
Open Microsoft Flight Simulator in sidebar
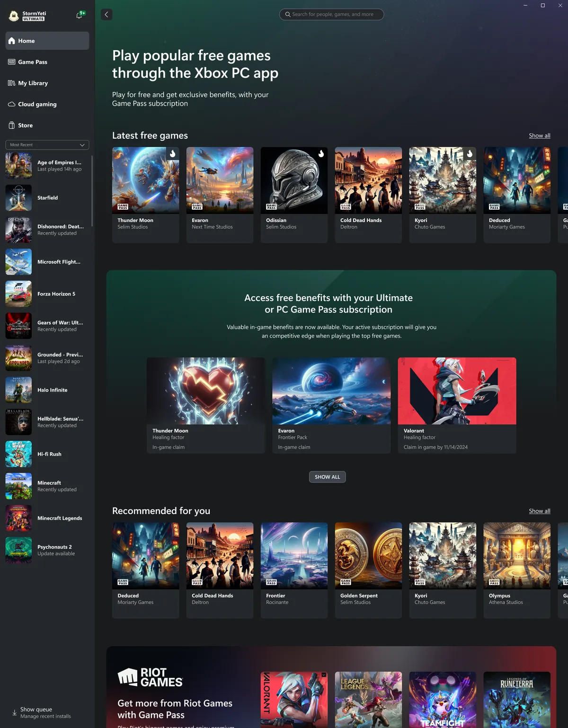pos(47,262)
